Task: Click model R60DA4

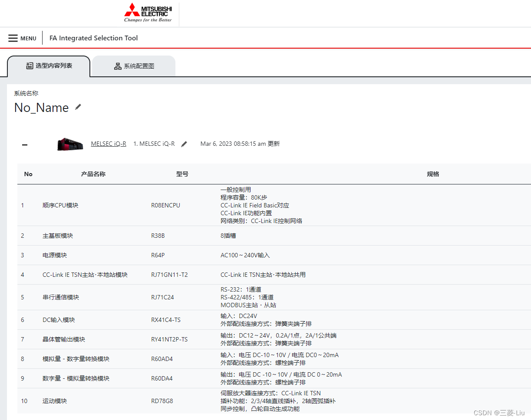Action: [162, 378]
